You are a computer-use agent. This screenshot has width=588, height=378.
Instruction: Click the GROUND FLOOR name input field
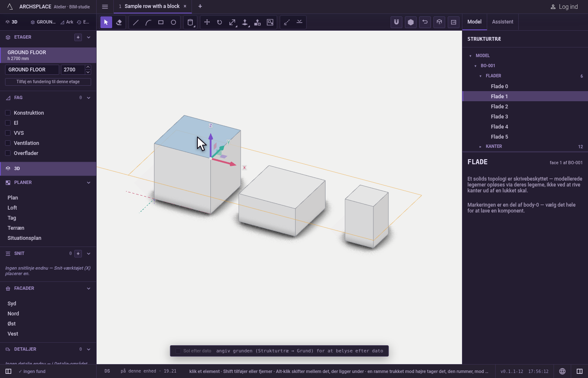click(x=32, y=70)
